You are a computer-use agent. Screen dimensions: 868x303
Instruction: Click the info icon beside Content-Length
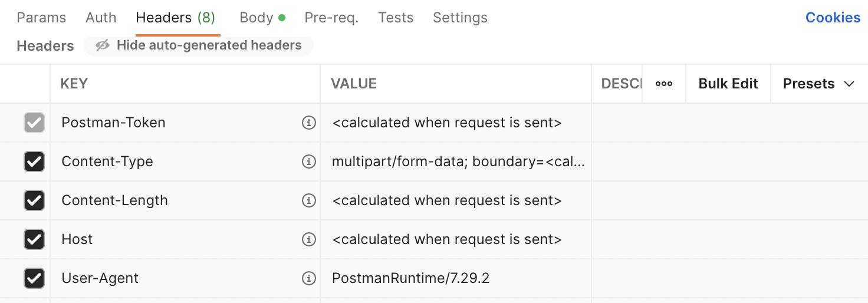coord(308,200)
